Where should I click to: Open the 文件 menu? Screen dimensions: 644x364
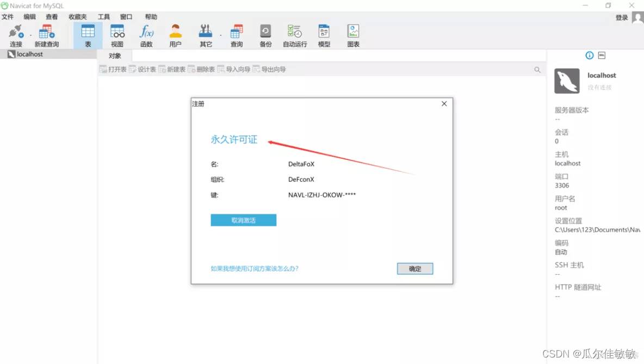tap(8, 17)
